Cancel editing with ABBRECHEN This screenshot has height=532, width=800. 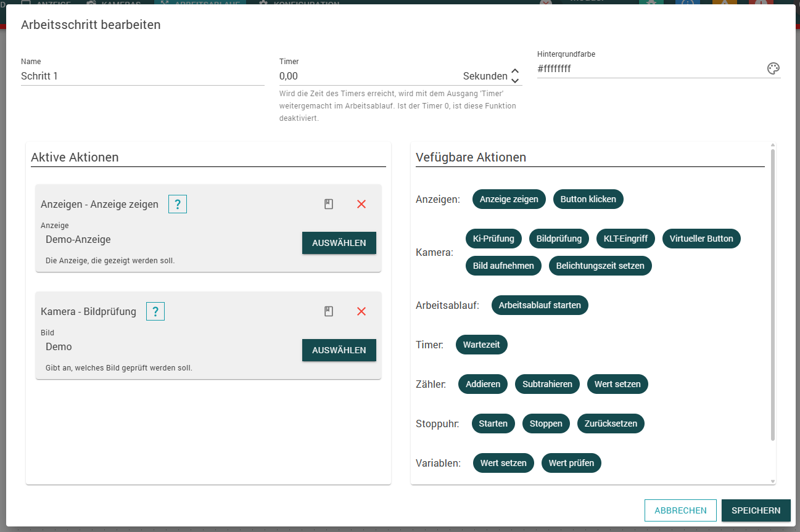pyautogui.click(x=680, y=510)
